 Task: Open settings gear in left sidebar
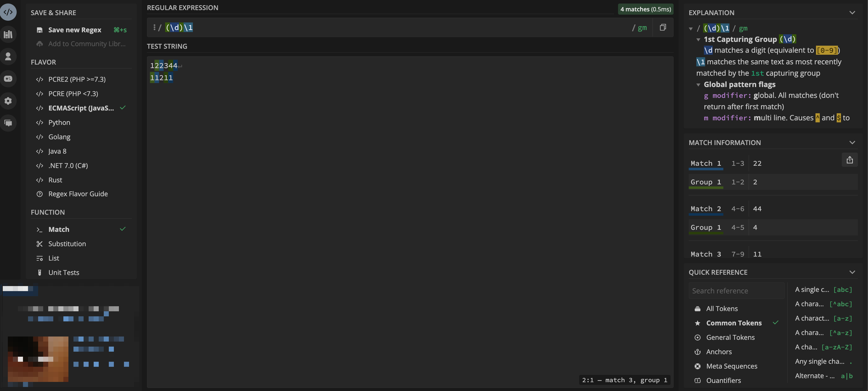(x=8, y=101)
